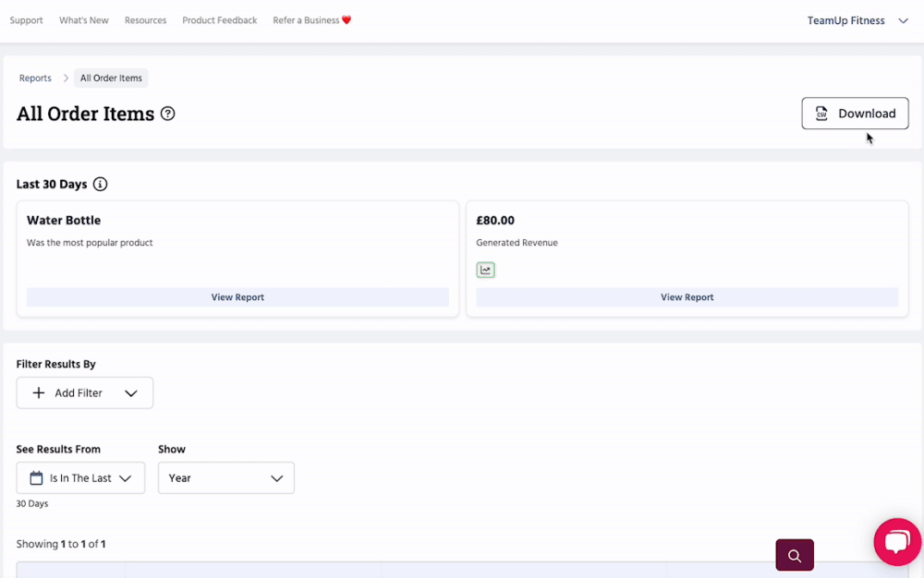Click the plus icon in Add Filter

click(x=39, y=393)
